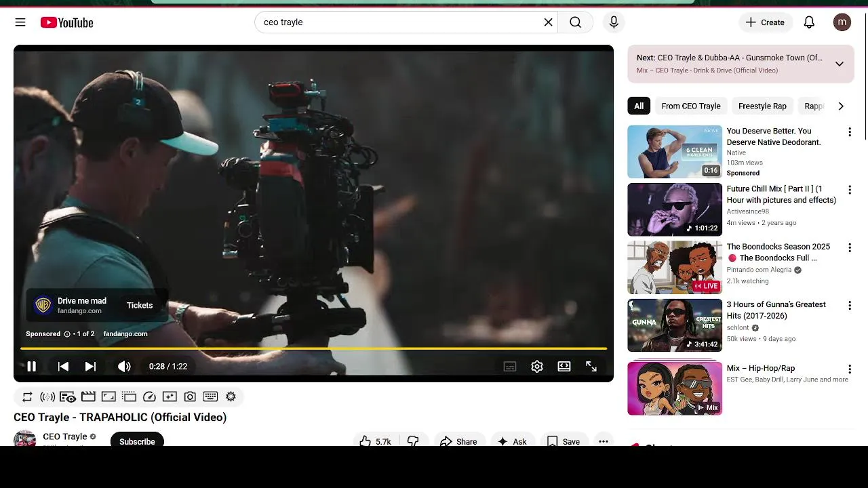Viewport: 868px width, 488px height.
Task: Start voice search with microphone
Action: point(614,22)
